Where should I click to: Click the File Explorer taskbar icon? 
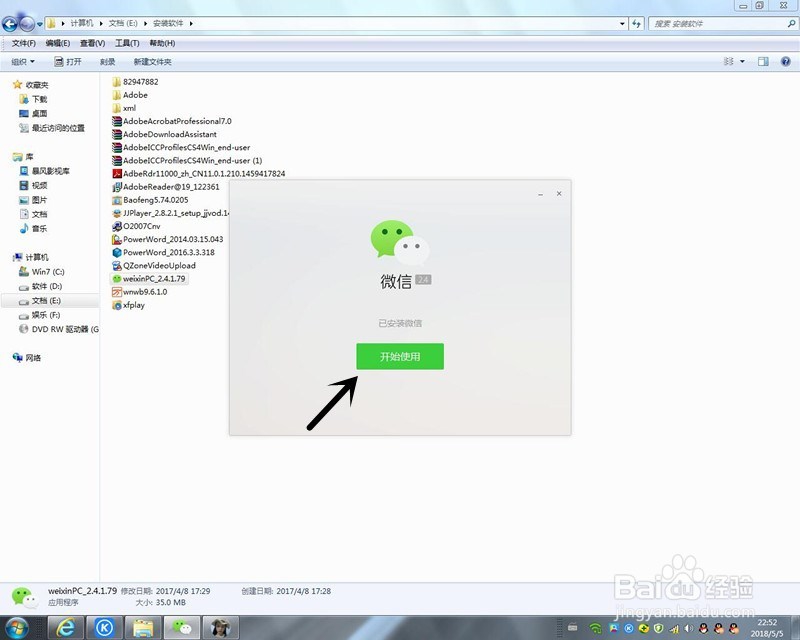(143, 628)
